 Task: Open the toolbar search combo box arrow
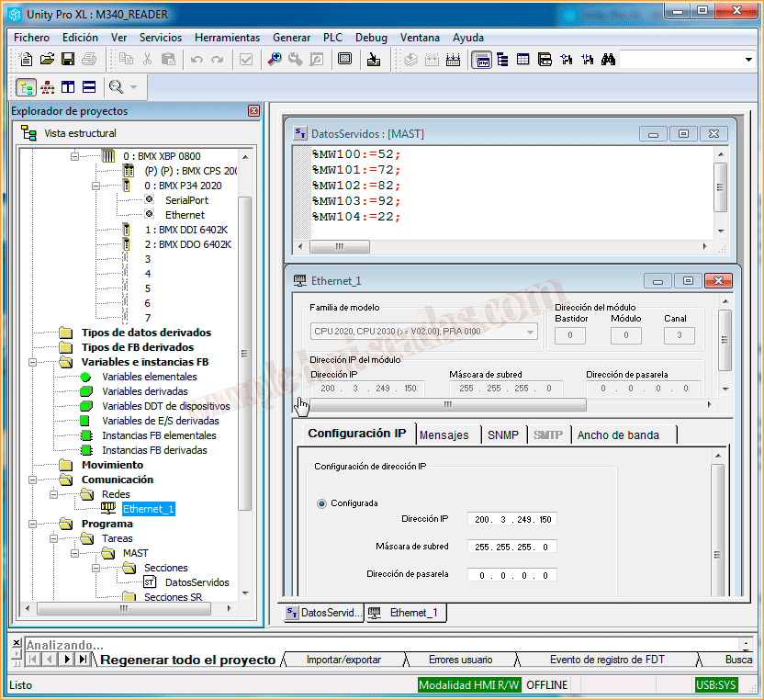pyautogui.click(x=747, y=60)
